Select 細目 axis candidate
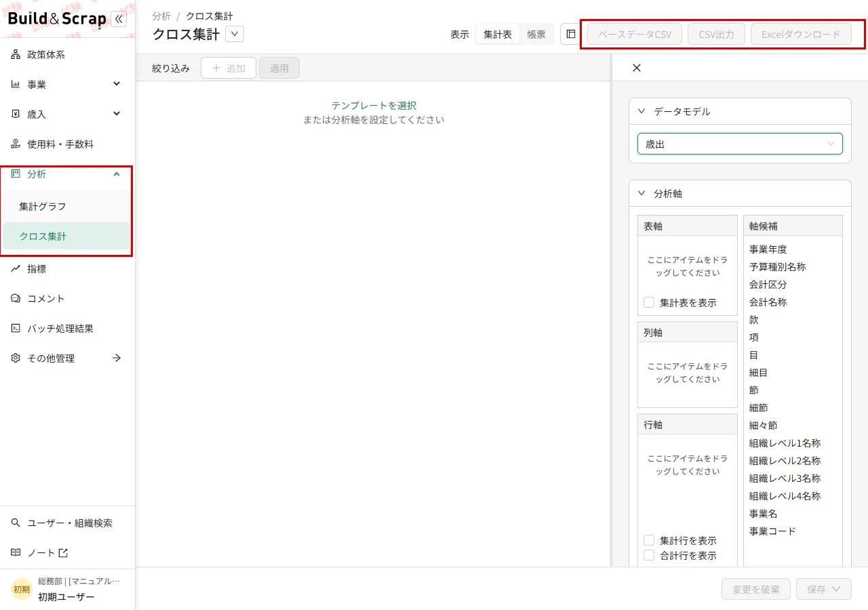The image size is (868, 610). pos(759,373)
